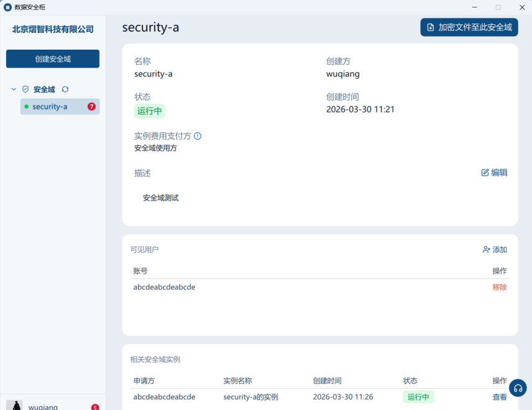This screenshot has height=410, width=532.
Task: Click the refresh icon beside 安全域
Action: [x=65, y=89]
